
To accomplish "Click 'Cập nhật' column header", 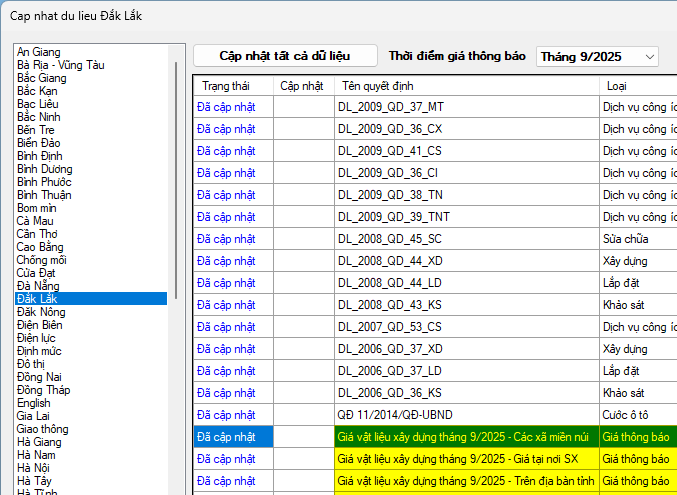I will pos(301,86).
